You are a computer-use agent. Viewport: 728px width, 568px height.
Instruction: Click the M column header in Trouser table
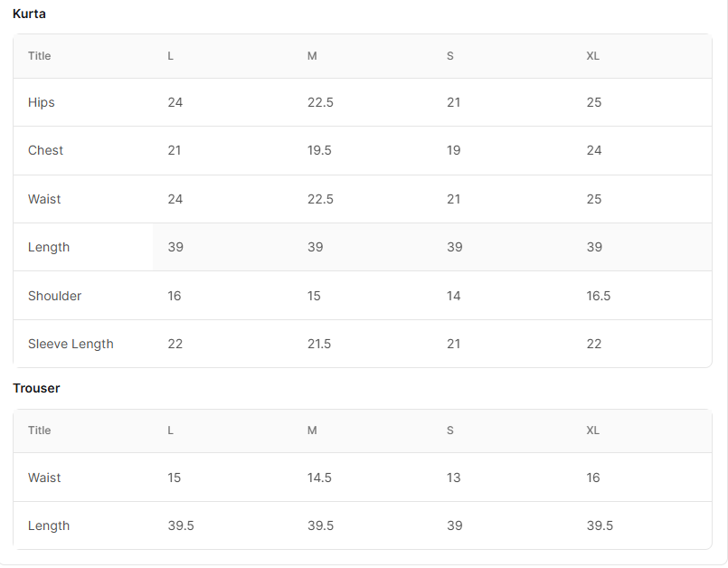312,431
